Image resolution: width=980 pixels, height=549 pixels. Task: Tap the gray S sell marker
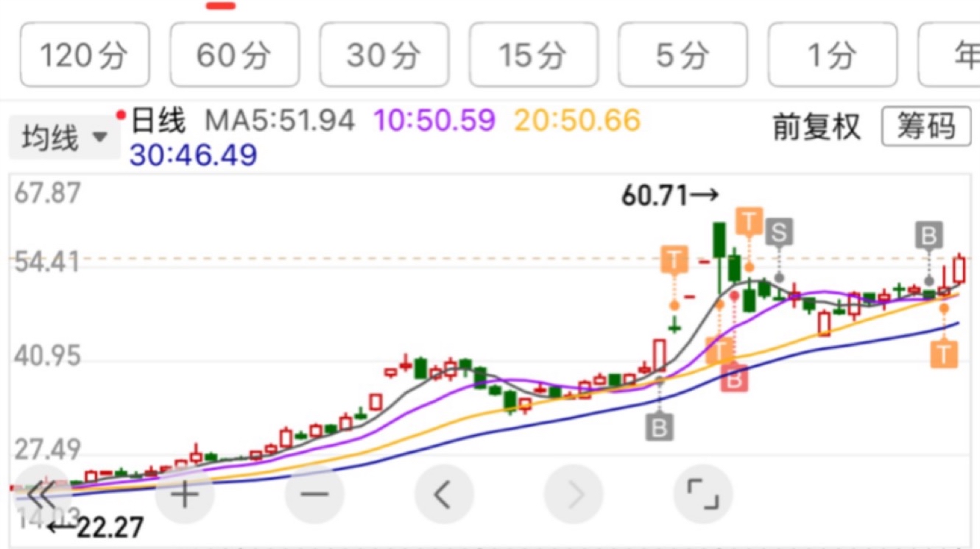click(779, 233)
